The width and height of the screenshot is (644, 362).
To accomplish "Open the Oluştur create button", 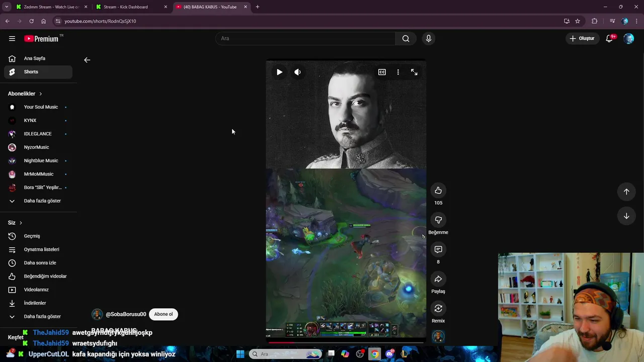I will pyautogui.click(x=582, y=38).
